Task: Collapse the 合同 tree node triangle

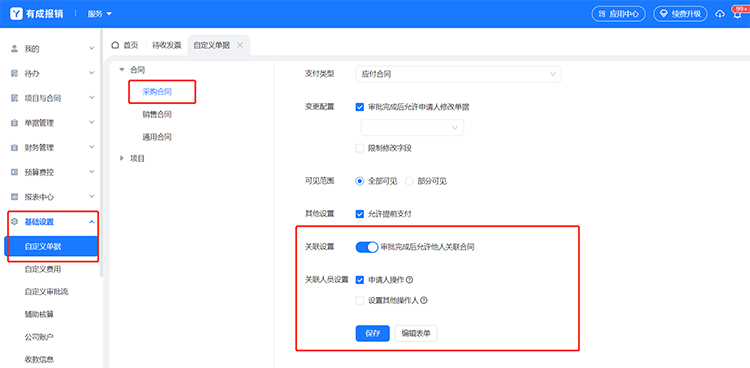Action: coord(121,70)
